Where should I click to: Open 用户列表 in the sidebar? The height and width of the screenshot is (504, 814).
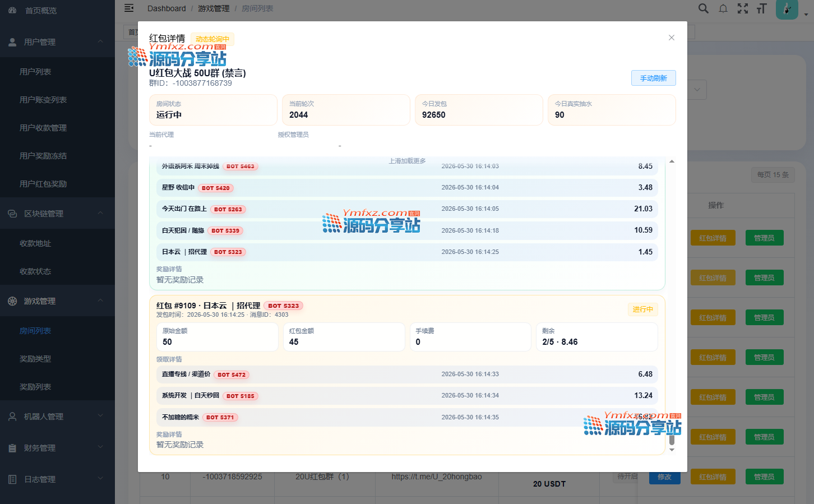tap(35, 72)
